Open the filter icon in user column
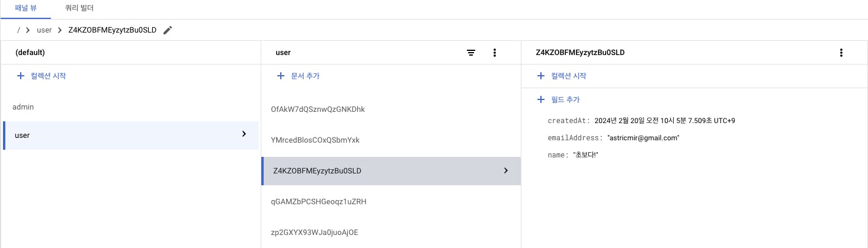This screenshot has height=248, width=868. [x=471, y=53]
